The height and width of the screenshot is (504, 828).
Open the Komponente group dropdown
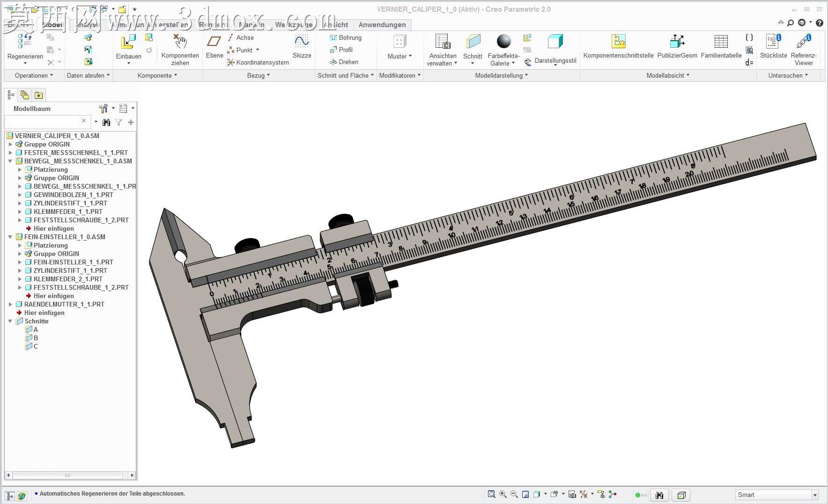(157, 75)
